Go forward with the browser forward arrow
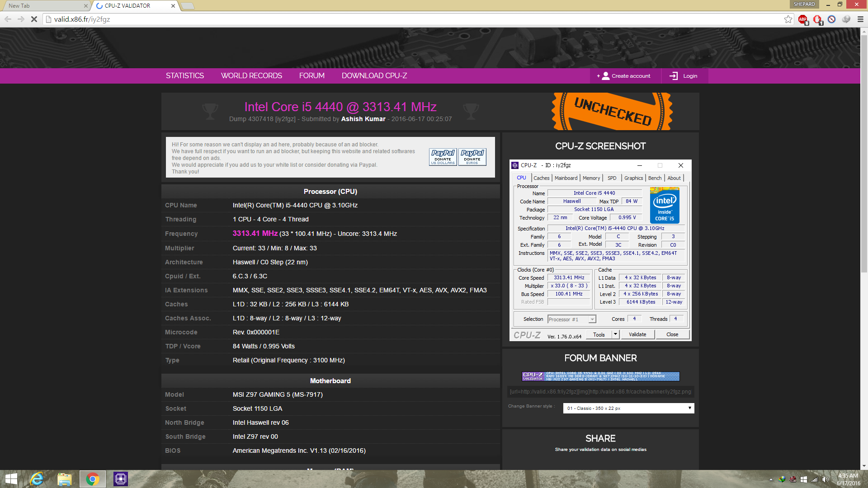This screenshot has height=488, width=868. 21,19
